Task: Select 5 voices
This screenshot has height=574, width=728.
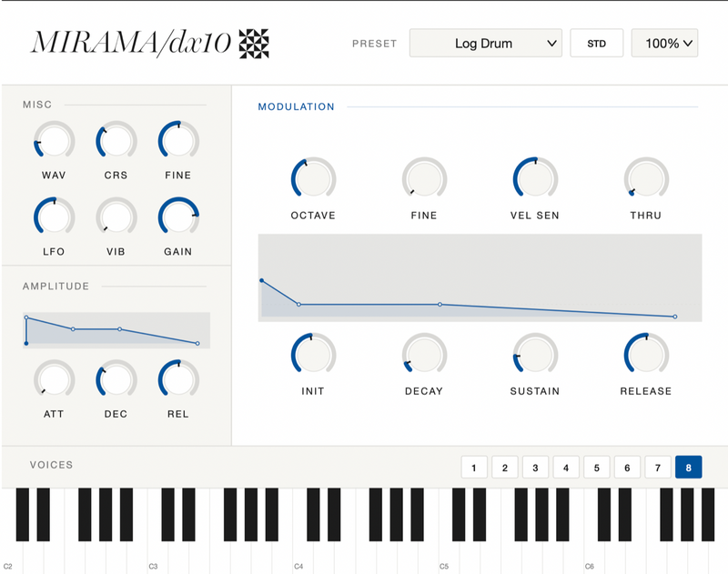Action: (597, 468)
